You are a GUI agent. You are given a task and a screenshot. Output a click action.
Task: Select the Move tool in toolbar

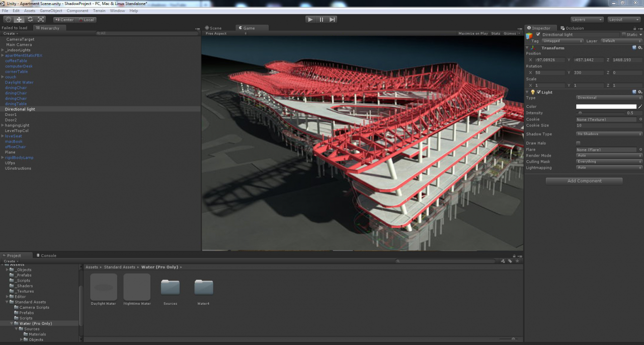(x=19, y=20)
